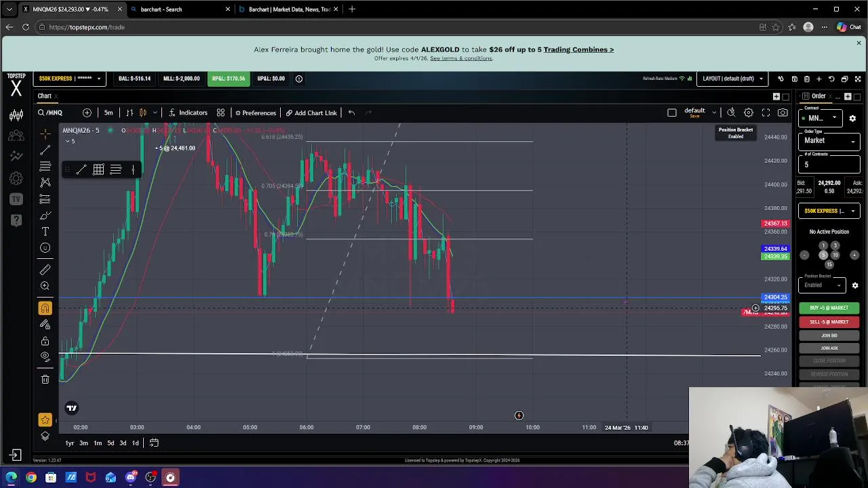Toggle chart fullscreen mode

tap(766, 113)
